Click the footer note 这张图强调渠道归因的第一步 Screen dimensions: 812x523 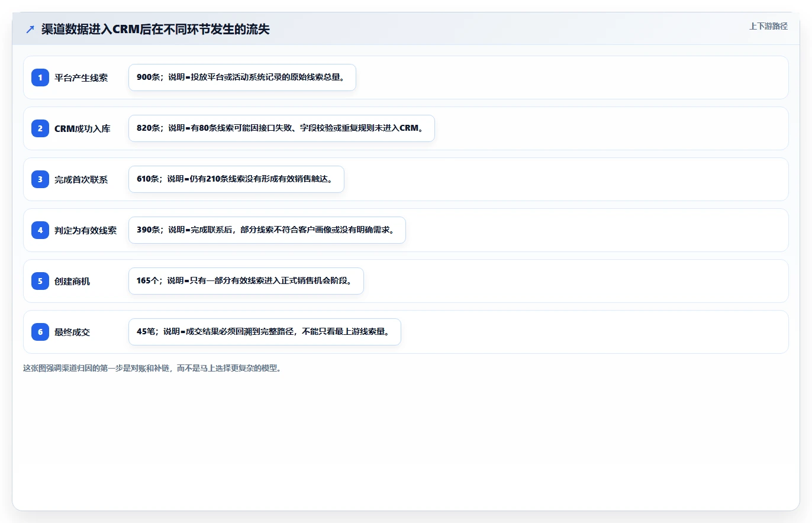[x=153, y=368]
